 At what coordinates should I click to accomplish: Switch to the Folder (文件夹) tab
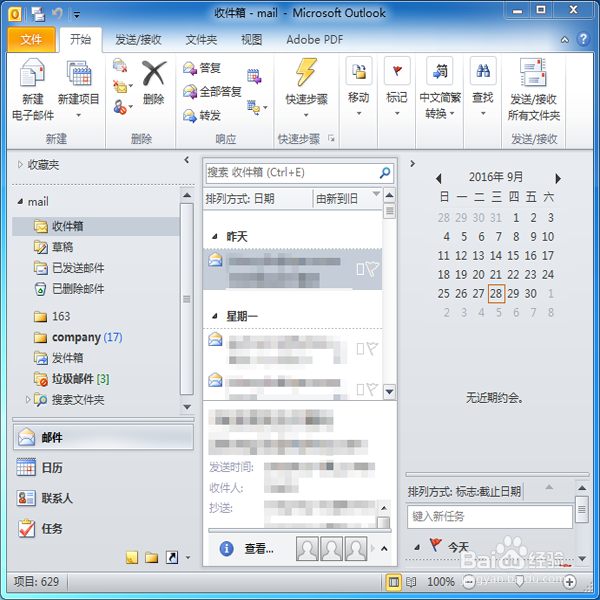201,39
